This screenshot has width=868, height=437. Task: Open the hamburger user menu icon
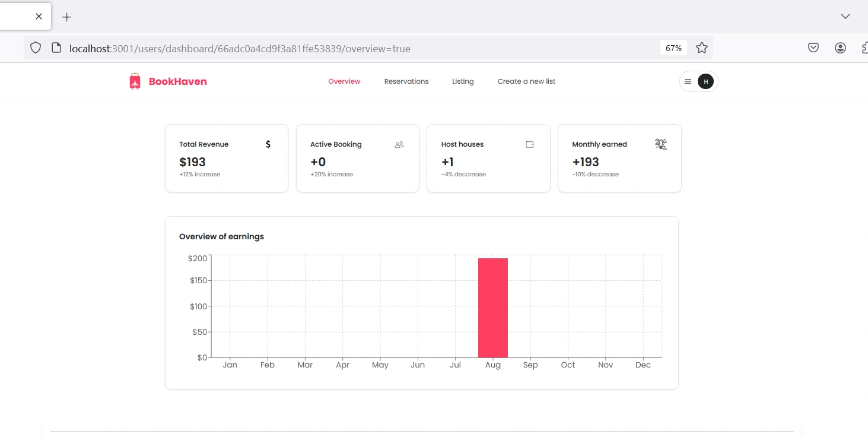point(688,81)
